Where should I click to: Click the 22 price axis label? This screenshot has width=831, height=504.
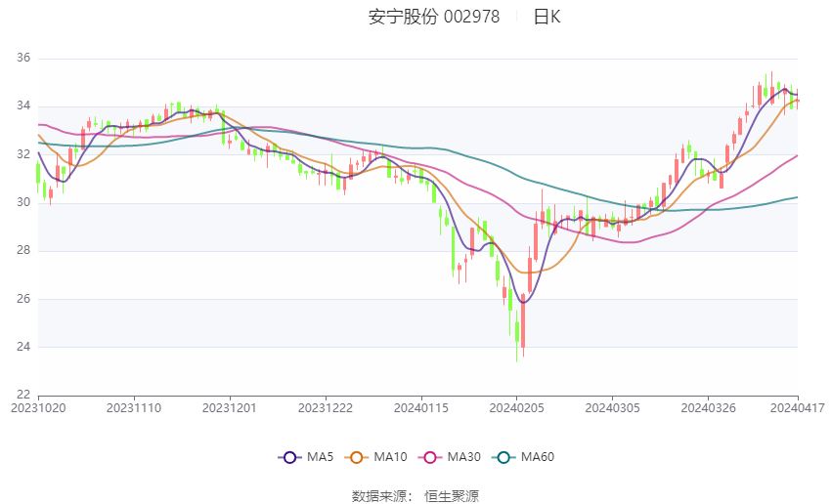[23, 395]
